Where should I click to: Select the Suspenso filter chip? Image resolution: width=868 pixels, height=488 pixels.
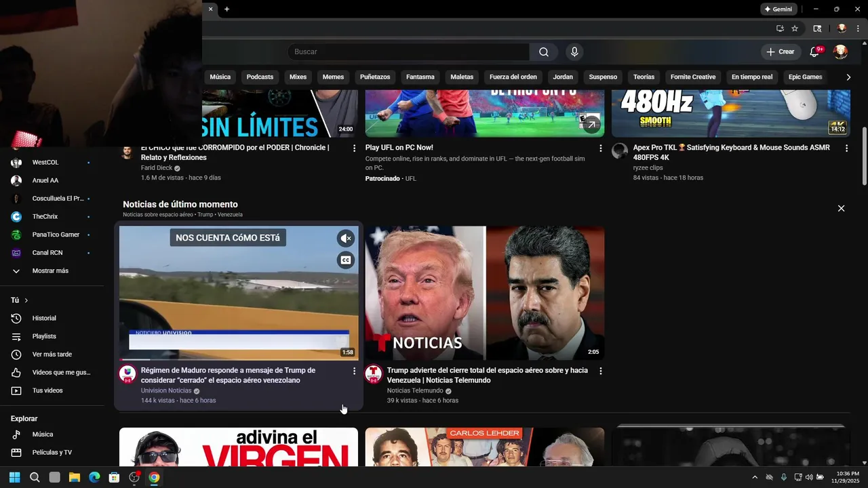(603, 77)
